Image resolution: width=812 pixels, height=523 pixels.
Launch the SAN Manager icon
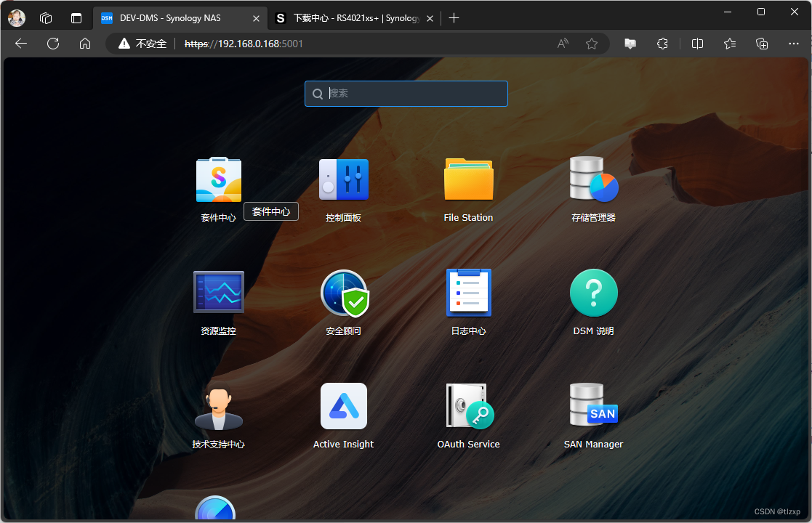tap(593, 405)
